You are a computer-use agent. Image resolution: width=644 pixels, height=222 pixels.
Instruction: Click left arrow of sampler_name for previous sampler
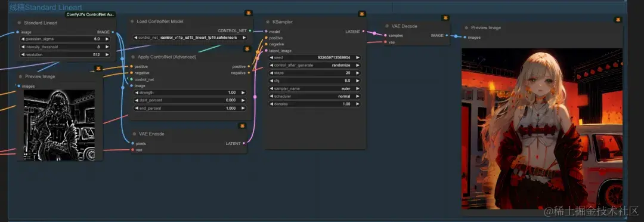pos(272,88)
